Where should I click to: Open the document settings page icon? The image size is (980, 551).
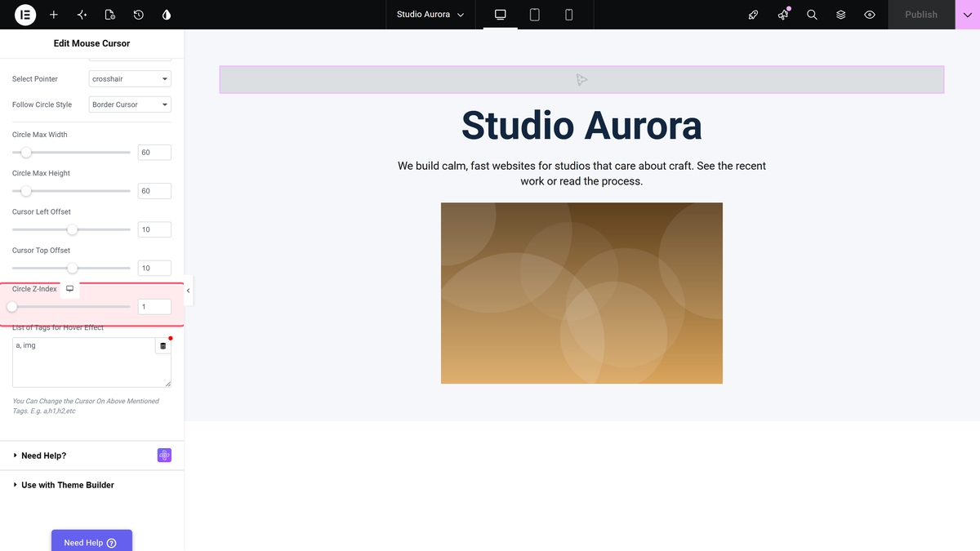110,15
